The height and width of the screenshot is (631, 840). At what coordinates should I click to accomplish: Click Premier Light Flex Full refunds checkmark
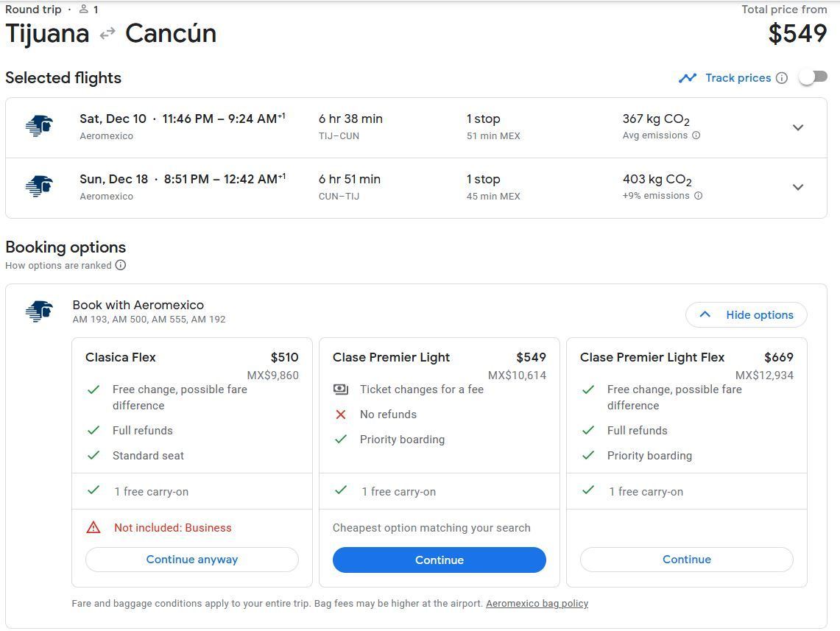point(588,430)
